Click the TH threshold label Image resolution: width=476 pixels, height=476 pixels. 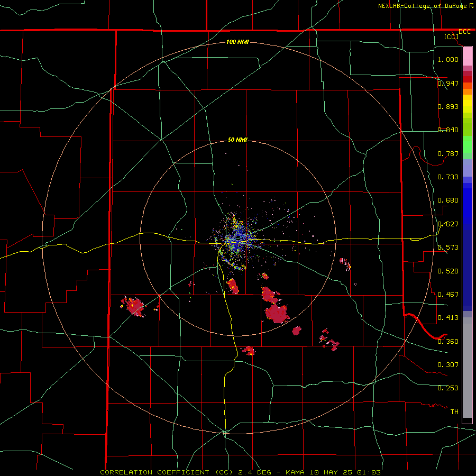pos(454,412)
